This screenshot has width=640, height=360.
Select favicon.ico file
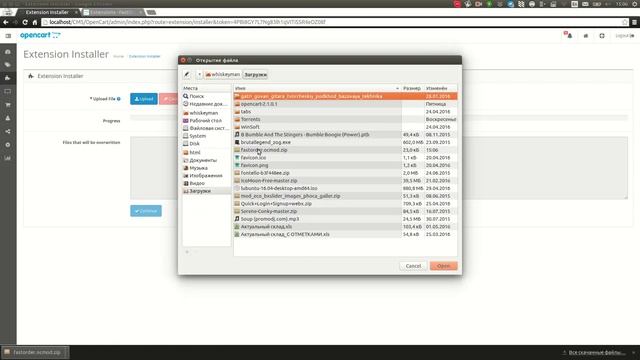click(x=345, y=158)
